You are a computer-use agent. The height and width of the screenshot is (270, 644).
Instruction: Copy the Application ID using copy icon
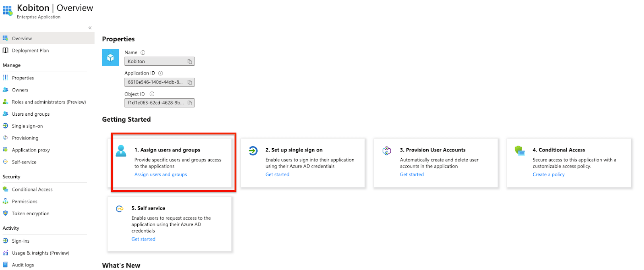[190, 82]
